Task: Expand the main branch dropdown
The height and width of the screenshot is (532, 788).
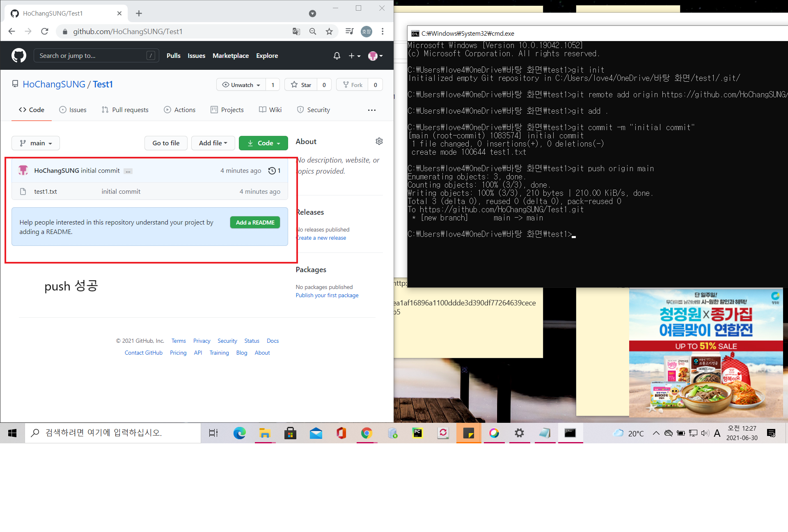Action: coord(36,143)
